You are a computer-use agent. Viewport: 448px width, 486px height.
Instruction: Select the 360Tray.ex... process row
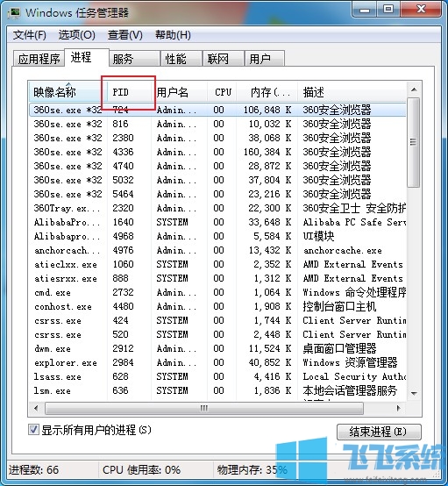217,208
